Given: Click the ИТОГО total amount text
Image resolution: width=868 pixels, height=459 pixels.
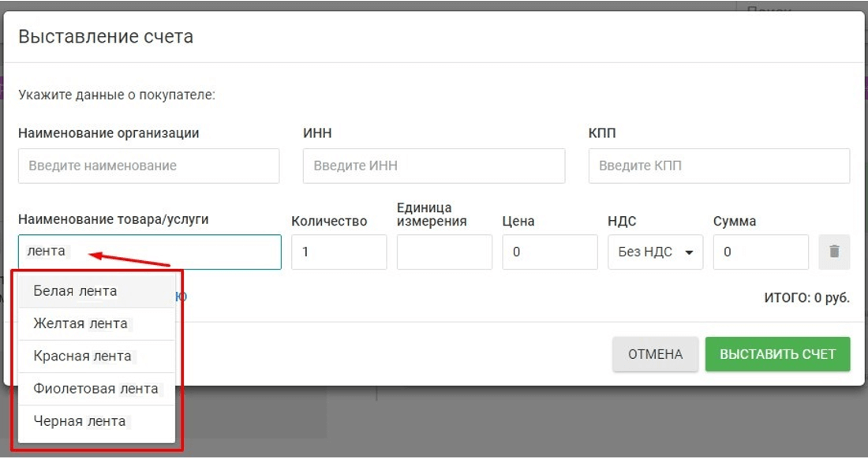Looking at the screenshot, I should click(x=806, y=299).
